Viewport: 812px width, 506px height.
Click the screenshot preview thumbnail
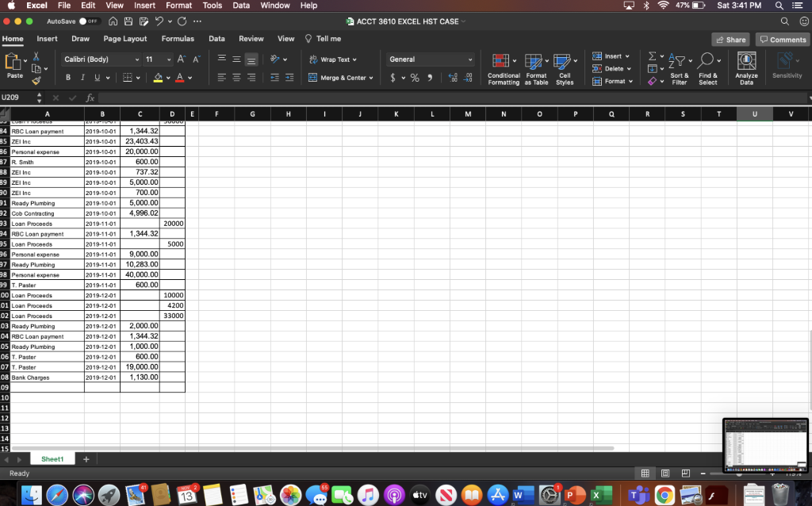click(x=765, y=446)
